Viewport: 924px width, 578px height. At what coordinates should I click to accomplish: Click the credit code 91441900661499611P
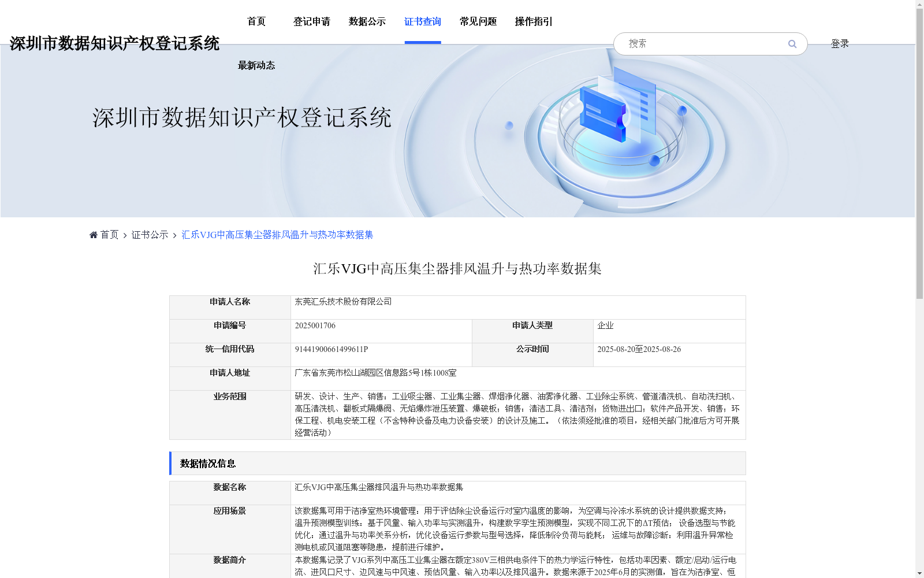pyautogui.click(x=331, y=349)
